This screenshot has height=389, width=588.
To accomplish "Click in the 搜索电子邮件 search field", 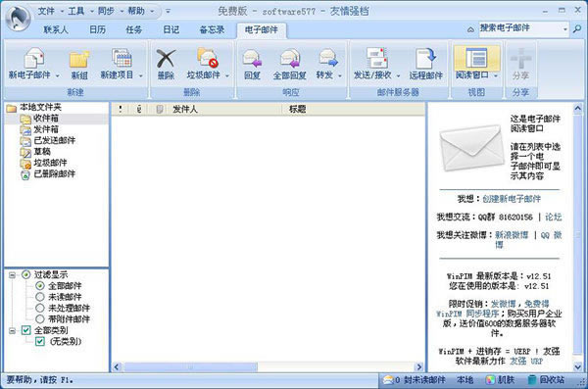I will coord(520,29).
